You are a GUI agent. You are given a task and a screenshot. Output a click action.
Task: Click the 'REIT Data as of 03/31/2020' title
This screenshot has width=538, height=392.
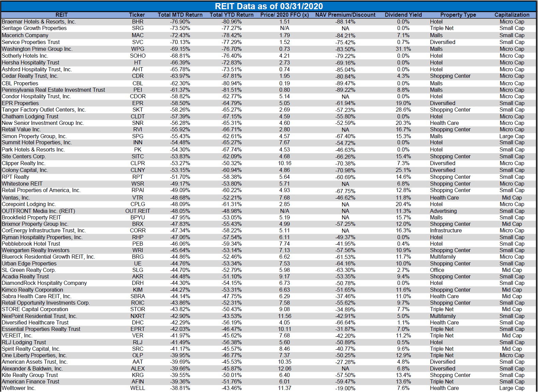pyautogui.click(x=269, y=6)
